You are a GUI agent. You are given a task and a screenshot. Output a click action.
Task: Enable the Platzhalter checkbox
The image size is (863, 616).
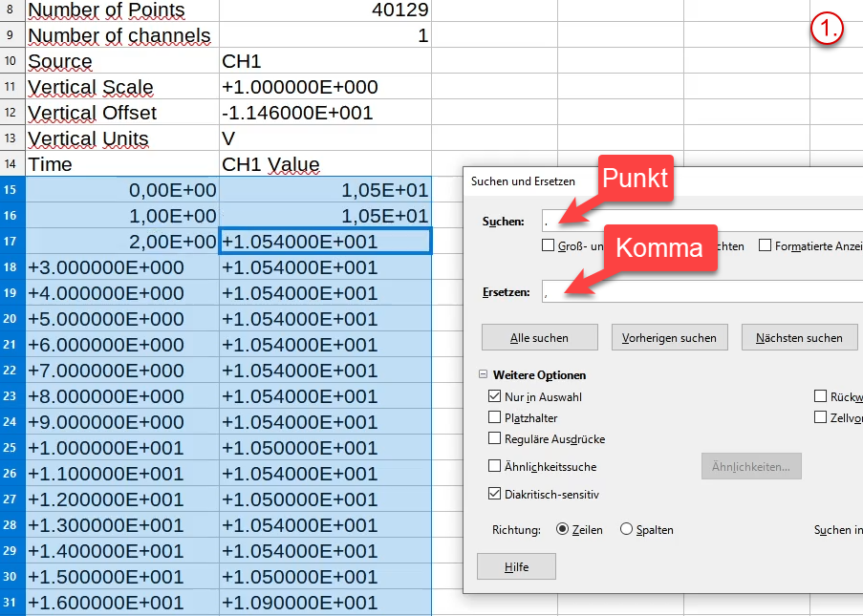494,417
